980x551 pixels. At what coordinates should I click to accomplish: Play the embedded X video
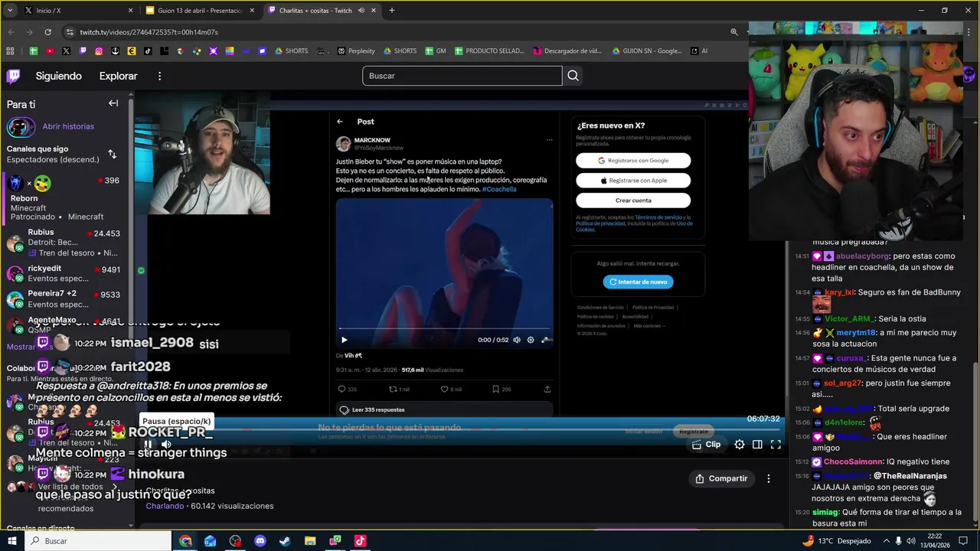[x=344, y=340]
